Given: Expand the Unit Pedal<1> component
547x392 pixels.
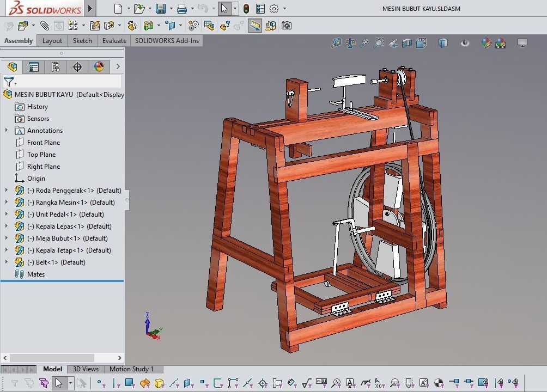Looking at the screenshot, I should click(x=7, y=214).
